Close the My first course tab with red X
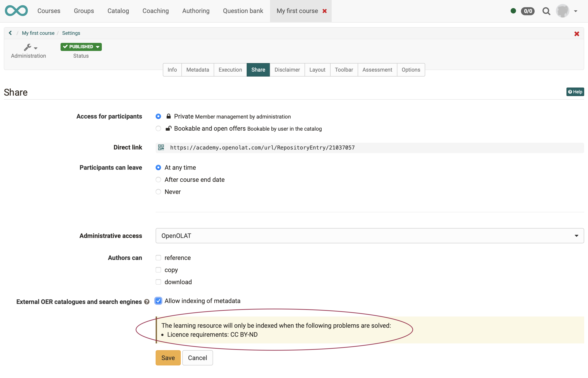The width and height of the screenshot is (588, 378). tap(324, 11)
